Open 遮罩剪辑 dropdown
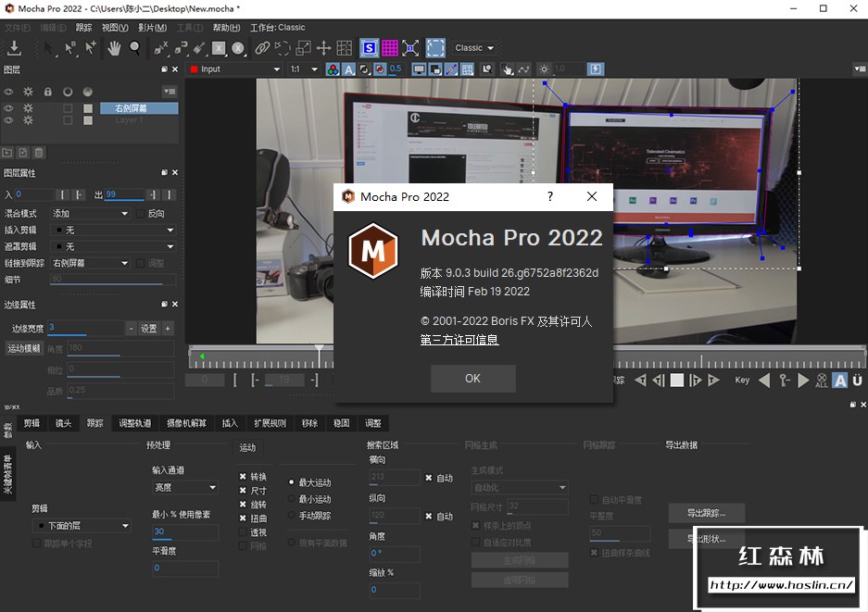This screenshot has width=868, height=612. [x=113, y=247]
